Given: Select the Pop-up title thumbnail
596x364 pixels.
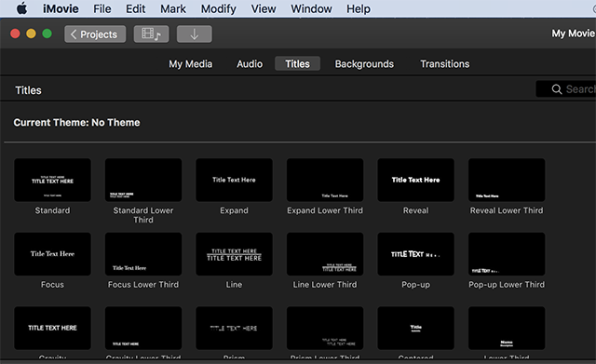Looking at the screenshot, I should pyautogui.click(x=416, y=254).
